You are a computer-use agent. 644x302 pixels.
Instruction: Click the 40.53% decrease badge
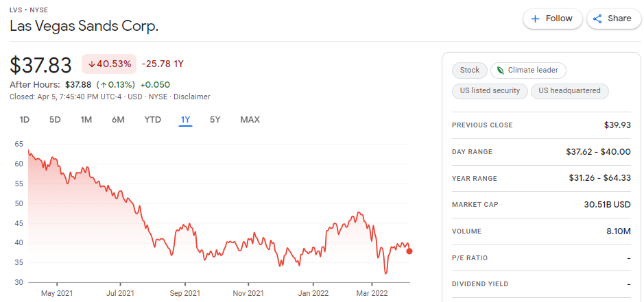109,64
